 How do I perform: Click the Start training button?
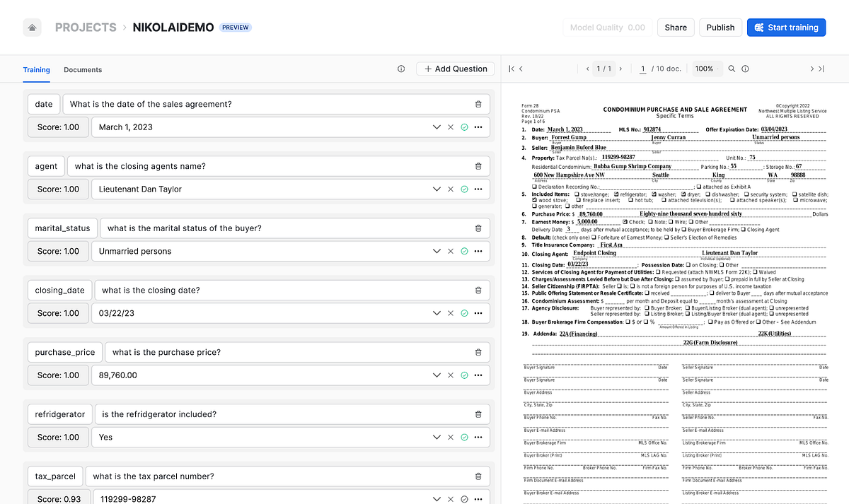point(786,27)
